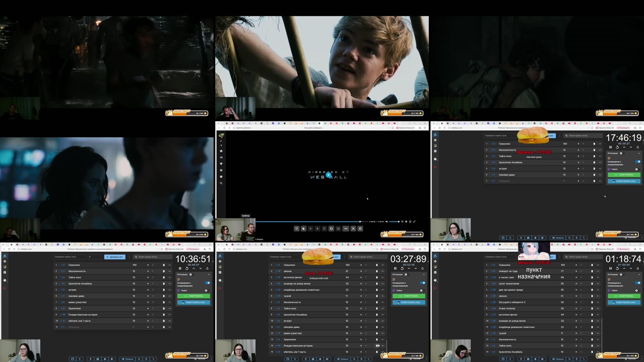
Task: Open the options menu for the Грешники lot
Action: [169, 265]
